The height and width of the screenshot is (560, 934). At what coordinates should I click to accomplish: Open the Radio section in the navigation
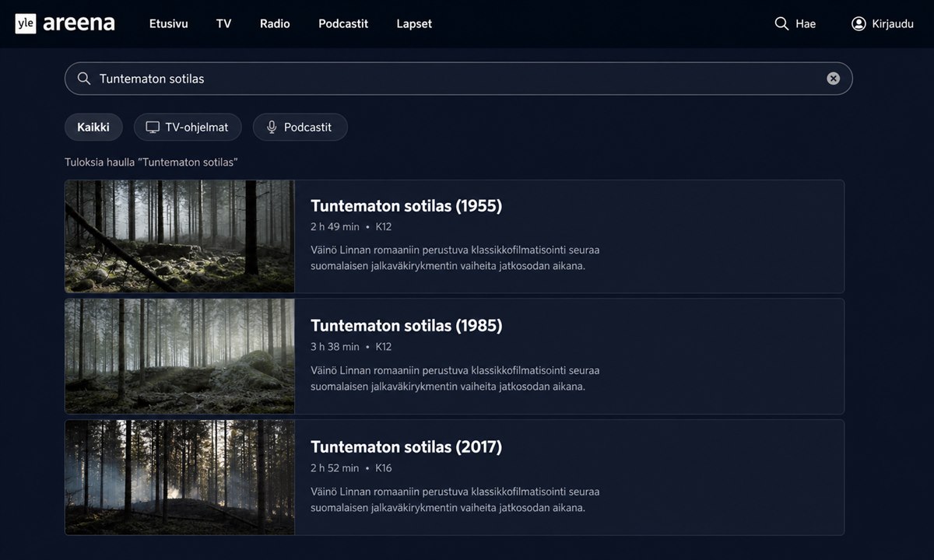pyautogui.click(x=275, y=23)
